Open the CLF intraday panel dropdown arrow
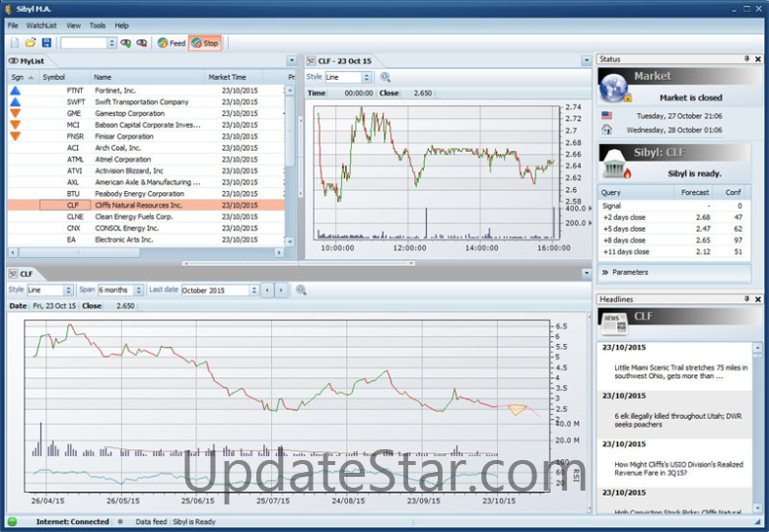The width and height of the screenshot is (769, 532). [x=587, y=61]
